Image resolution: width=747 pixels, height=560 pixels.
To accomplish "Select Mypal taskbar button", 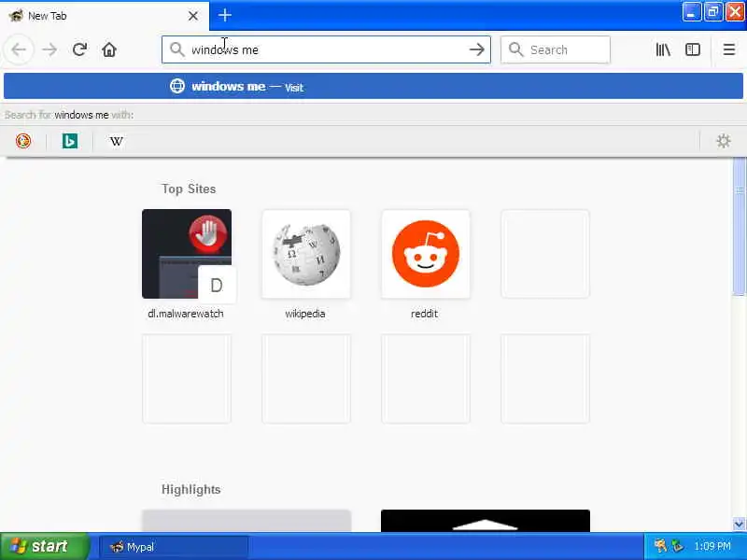I will click(174, 547).
